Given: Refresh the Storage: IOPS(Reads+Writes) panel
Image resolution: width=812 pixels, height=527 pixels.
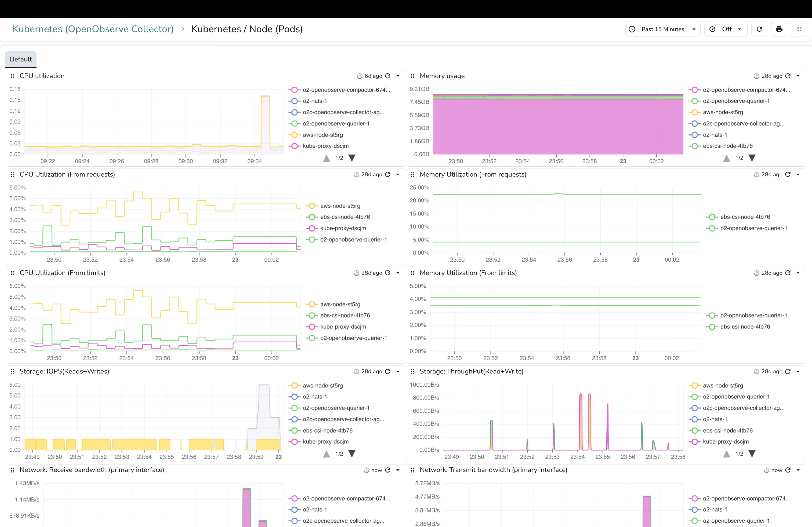Looking at the screenshot, I should pyautogui.click(x=388, y=372).
